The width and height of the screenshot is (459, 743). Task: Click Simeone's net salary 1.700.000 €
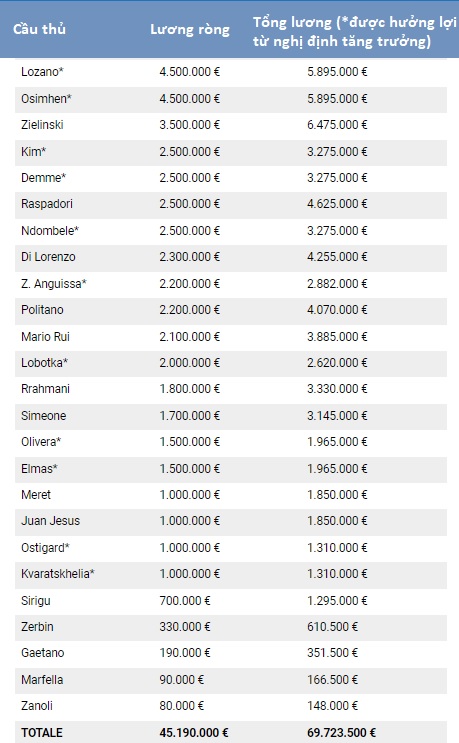189,416
